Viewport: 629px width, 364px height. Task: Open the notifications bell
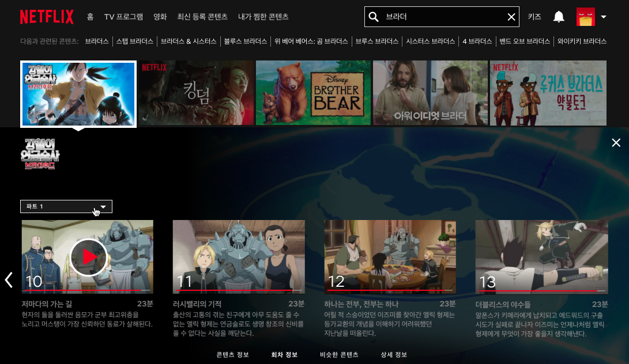click(x=559, y=17)
